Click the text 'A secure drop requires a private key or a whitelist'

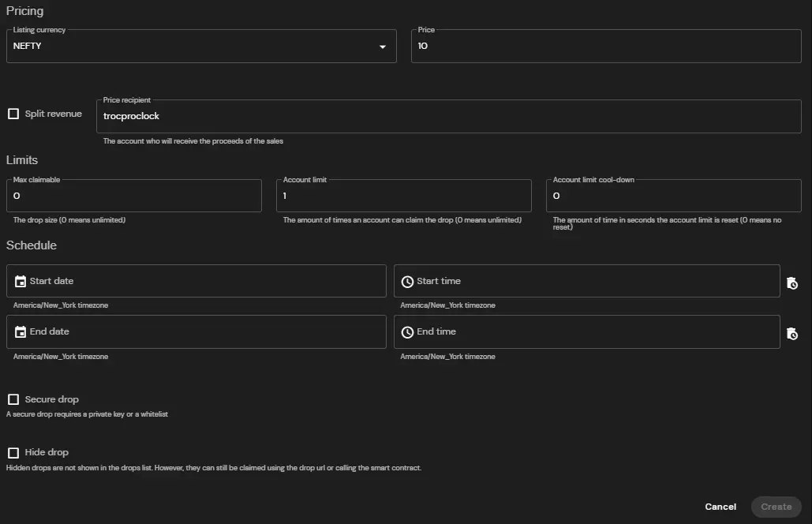coord(87,414)
